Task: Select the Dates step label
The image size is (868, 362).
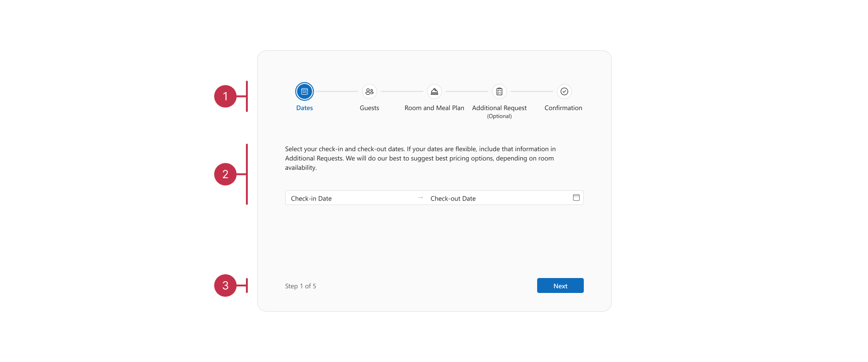Action: 304,108
